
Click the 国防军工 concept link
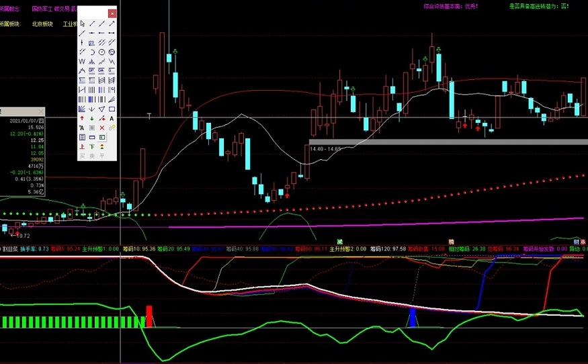pyautogui.click(x=42, y=9)
